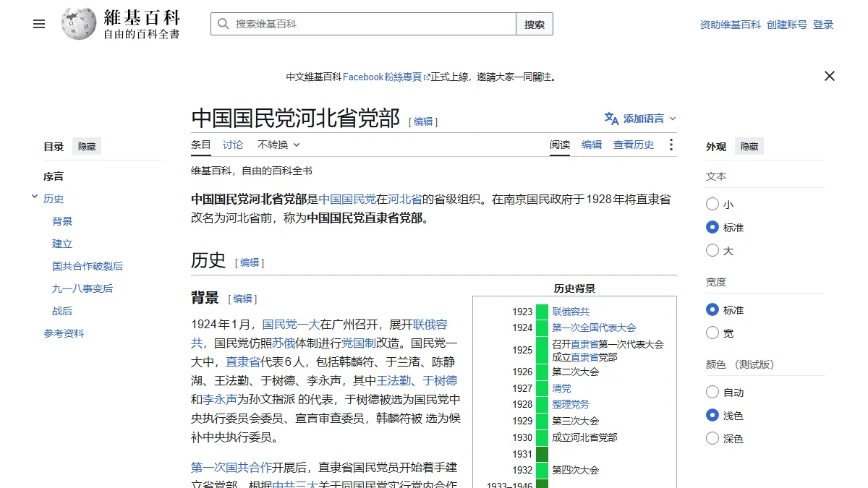Click 编辑 link beside 背景 heading

point(242,299)
